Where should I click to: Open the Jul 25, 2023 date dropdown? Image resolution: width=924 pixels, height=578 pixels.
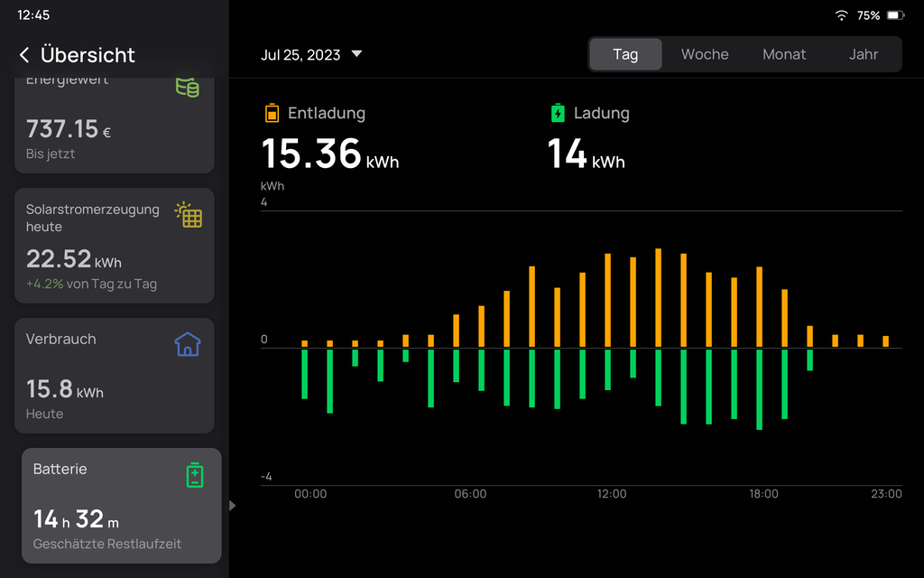tap(300, 55)
